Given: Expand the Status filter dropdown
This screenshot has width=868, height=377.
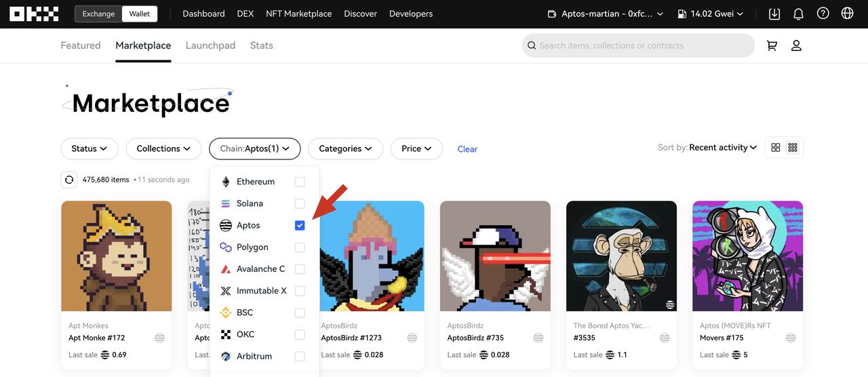Looking at the screenshot, I should tap(90, 148).
